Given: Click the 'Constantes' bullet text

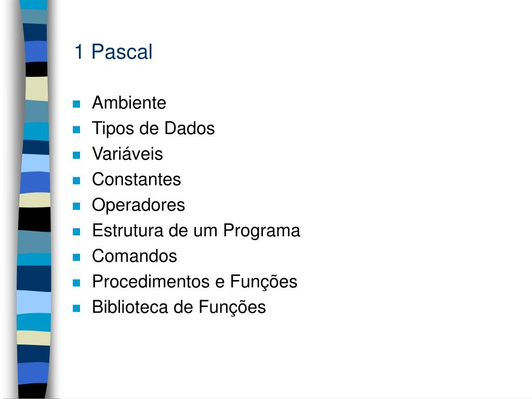Looking at the screenshot, I should pos(137,179).
